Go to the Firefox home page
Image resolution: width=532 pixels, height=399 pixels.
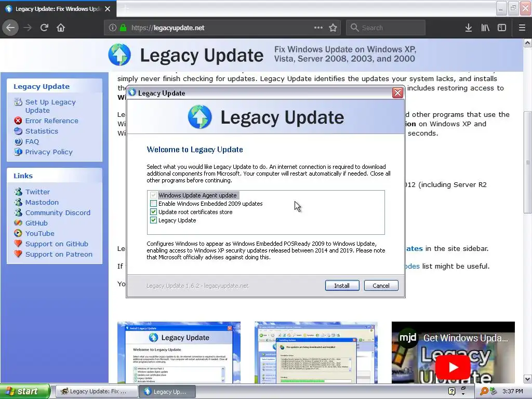[x=61, y=28]
